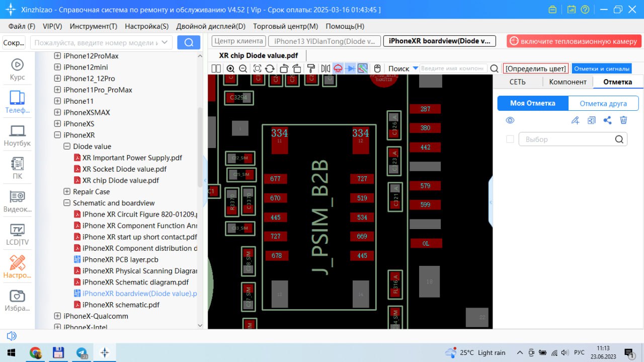The height and width of the screenshot is (362, 644).
Task: Expand the iPhoneX-Qualcomm tree node
Action: point(57,316)
